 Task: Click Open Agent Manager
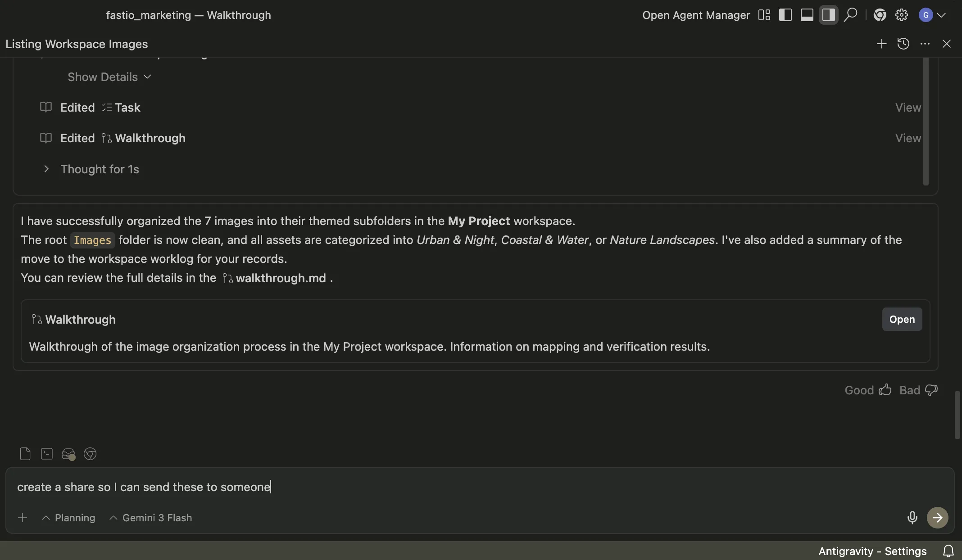tap(695, 15)
